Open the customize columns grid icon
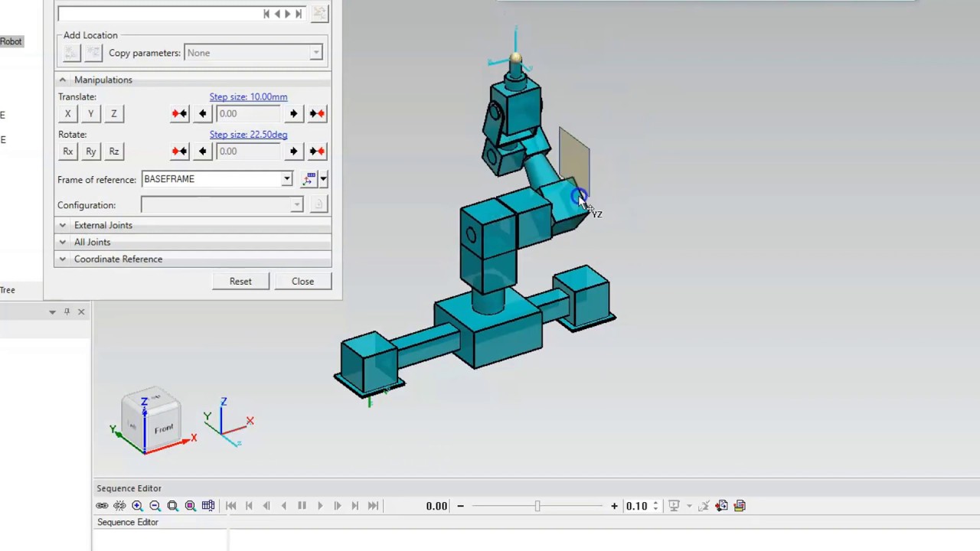Screen dimensions: 980x551 pyautogui.click(x=208, y=506)
